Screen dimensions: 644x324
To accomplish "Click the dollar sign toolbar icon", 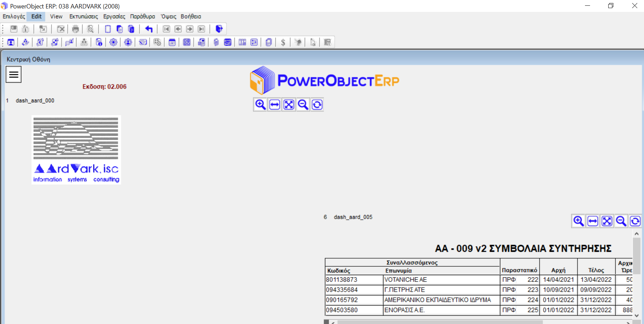I will tap(283, 42).
